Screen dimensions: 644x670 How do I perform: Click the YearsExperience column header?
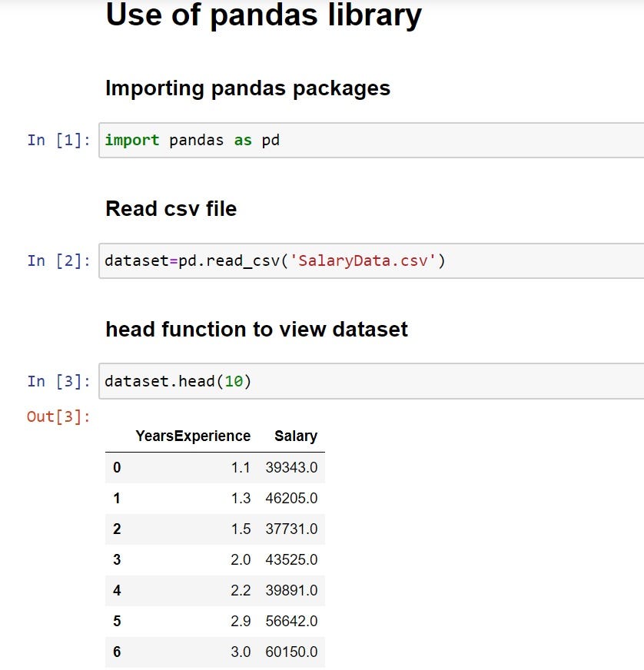click(193, 436)
